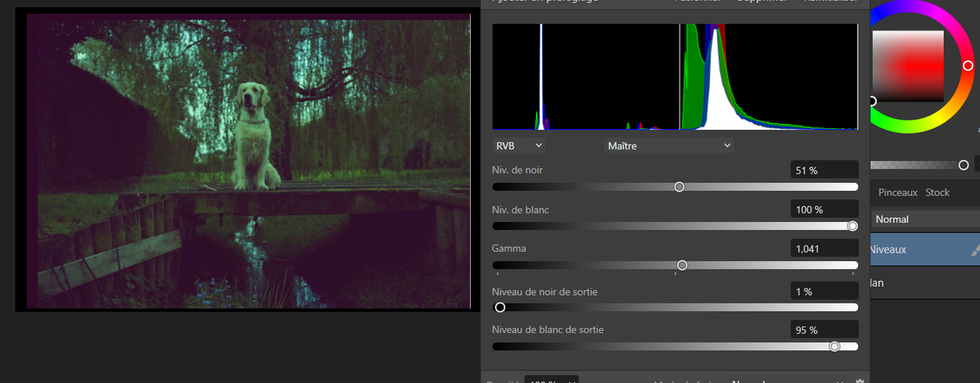Image resolution: width=980 pixels, height=383 pixels.
Task: Open the RVB colour model dropdown
Action: click(518, 146)
